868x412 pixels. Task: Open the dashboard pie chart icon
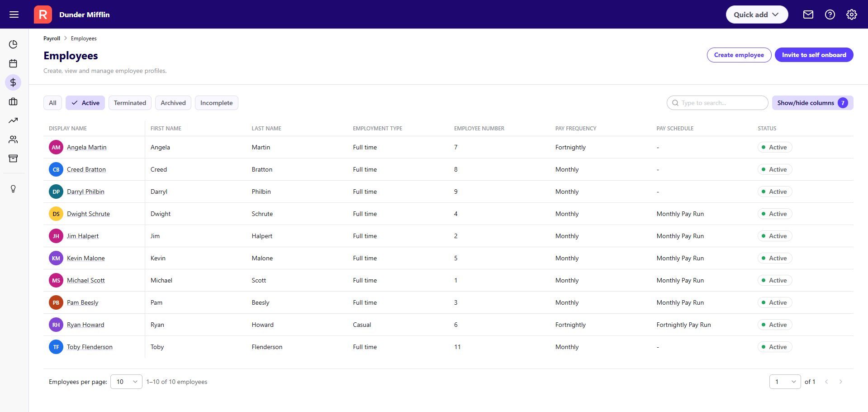click(x=13, y=44)
